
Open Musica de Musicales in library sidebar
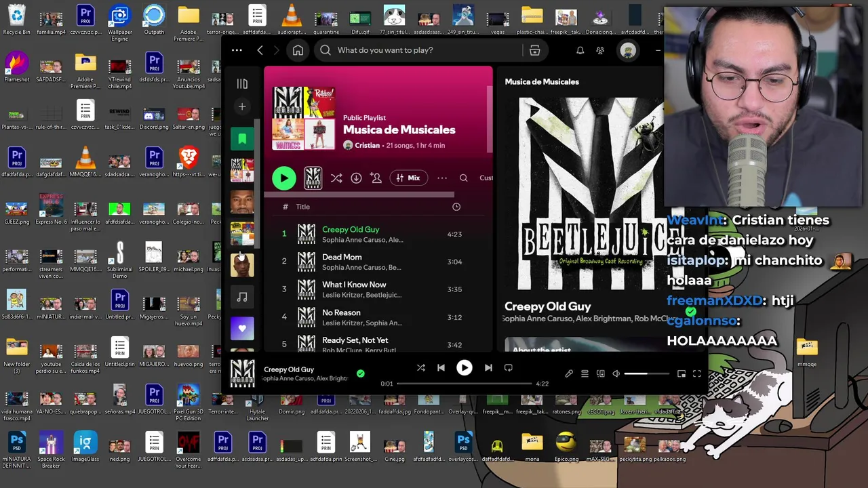pos(242,170)
